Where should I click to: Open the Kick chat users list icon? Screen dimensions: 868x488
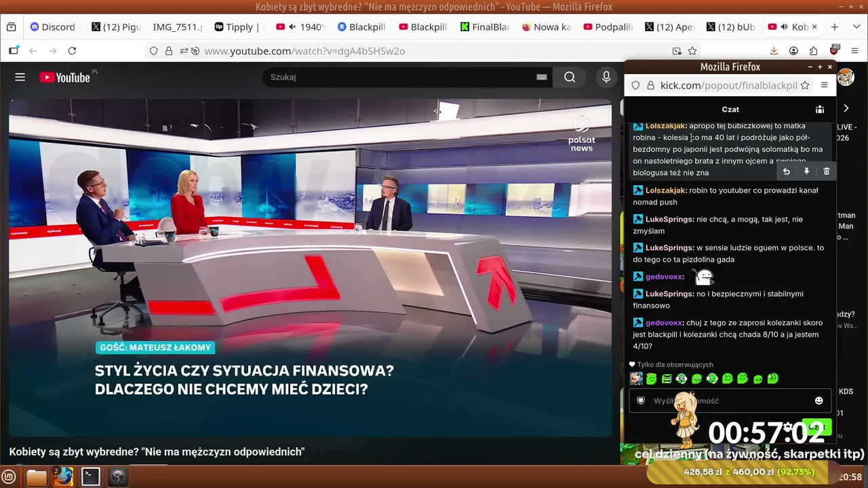(x=820, y=109)
